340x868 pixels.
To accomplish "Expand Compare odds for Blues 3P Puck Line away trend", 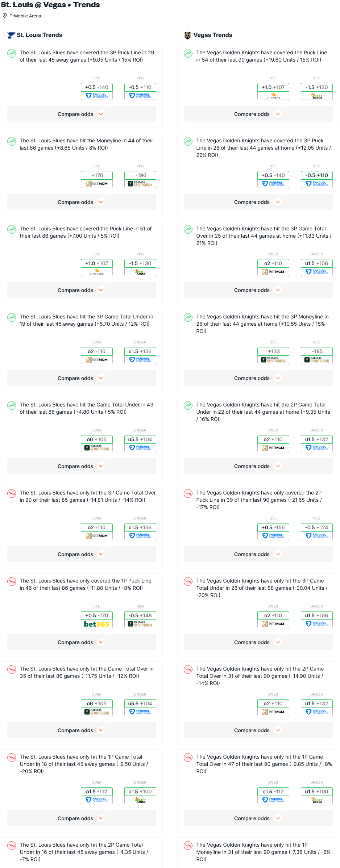I will [82, 114].
